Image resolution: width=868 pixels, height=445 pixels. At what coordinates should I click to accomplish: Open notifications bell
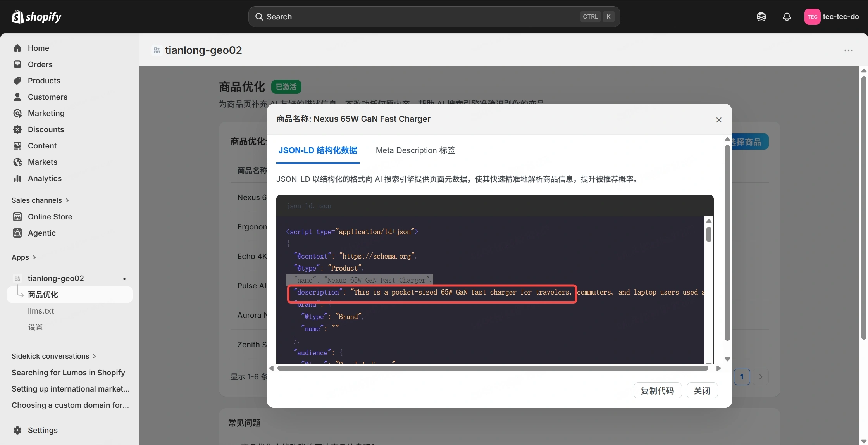tap(787, 17)
